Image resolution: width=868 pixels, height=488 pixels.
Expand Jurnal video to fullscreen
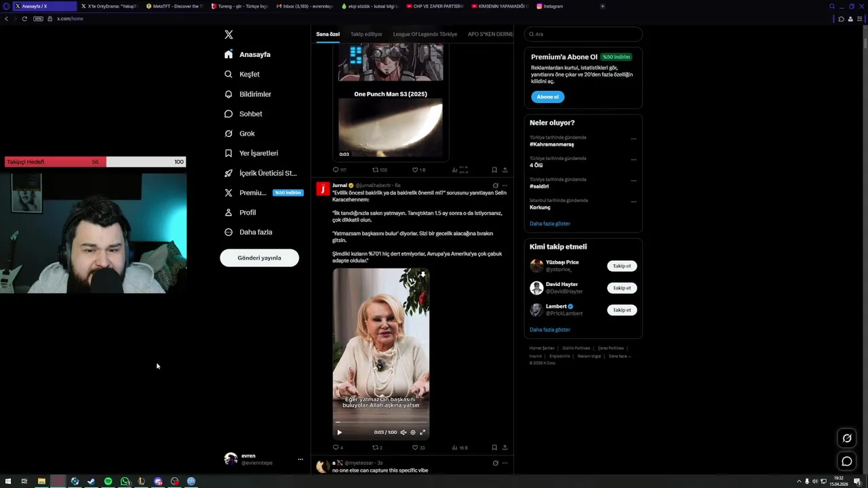point(422,432)
